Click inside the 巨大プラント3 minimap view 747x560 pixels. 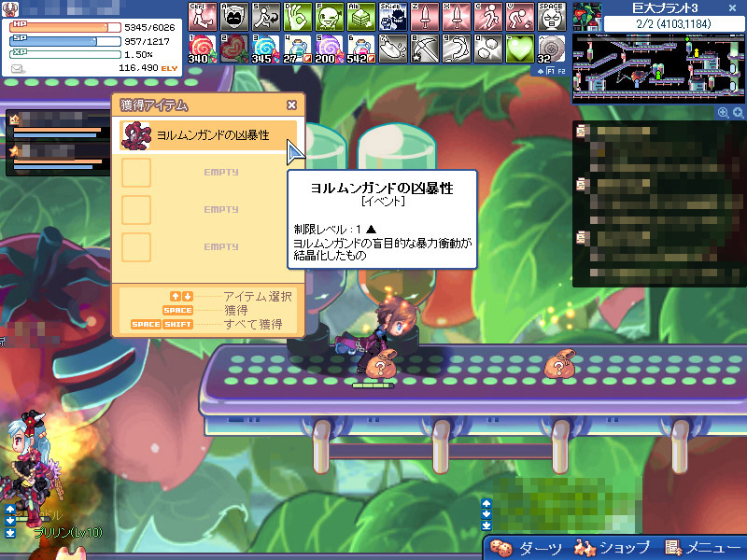tap(658, 67)
